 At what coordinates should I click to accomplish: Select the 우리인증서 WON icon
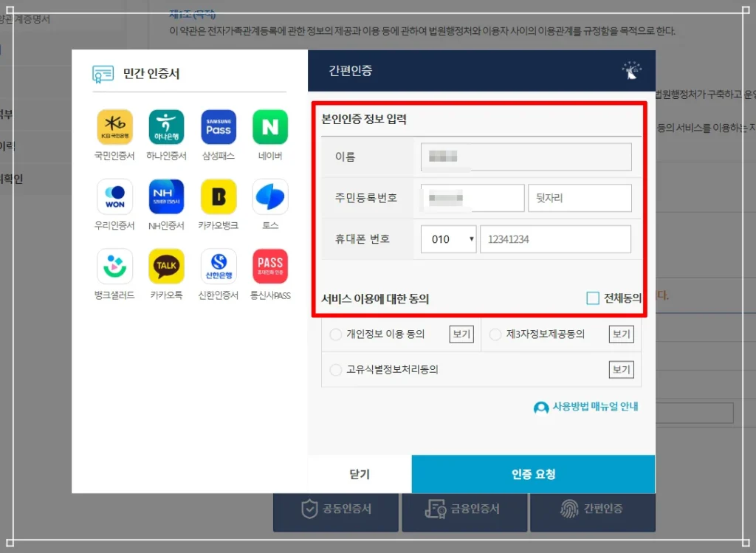pyautogui.click(x=114, y=196)
